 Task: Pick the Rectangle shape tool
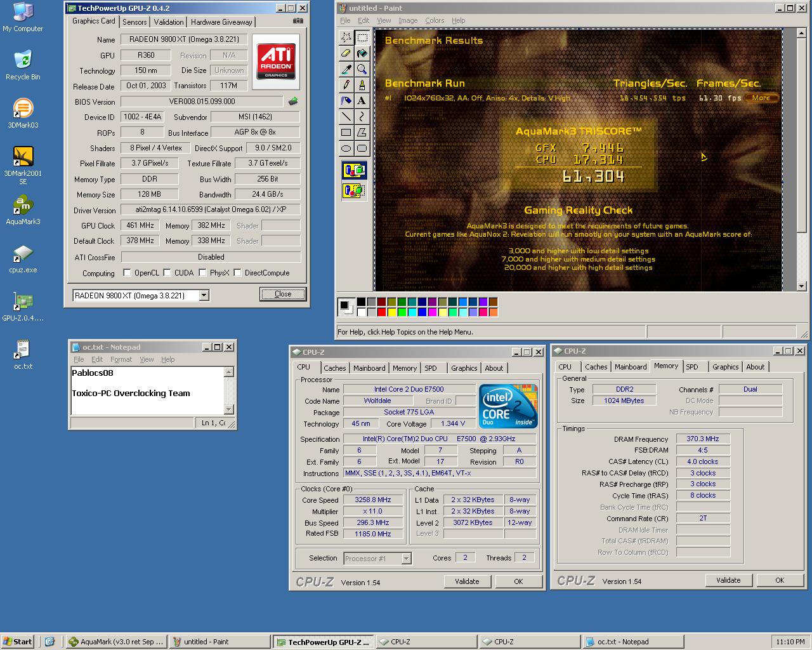click(346, 133)
